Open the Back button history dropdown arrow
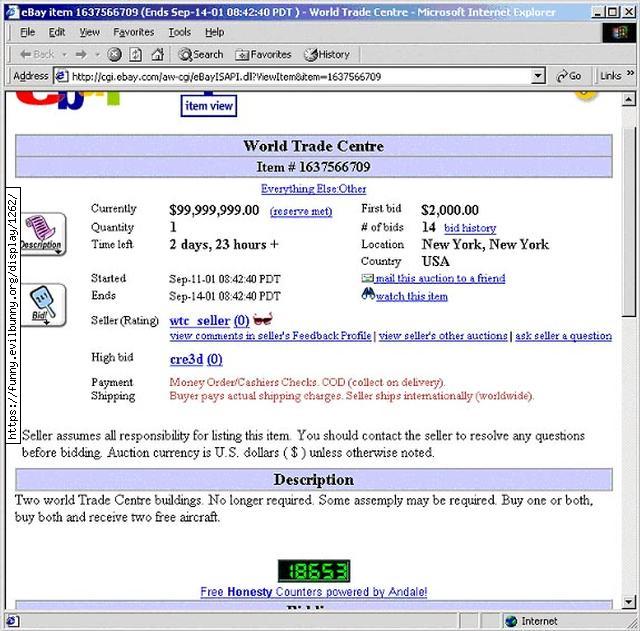640x631 pixels. (64, 54)
